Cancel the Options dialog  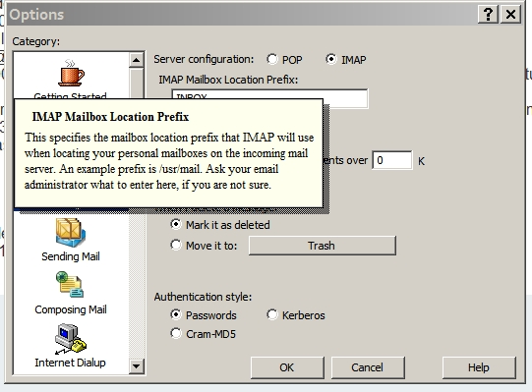[x=368, y=367]
